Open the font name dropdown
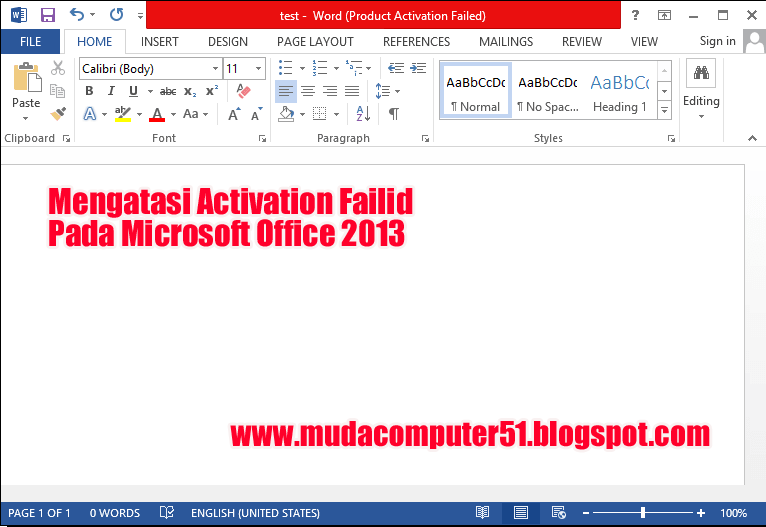766x527 pixels. click(x=215, y=68)
